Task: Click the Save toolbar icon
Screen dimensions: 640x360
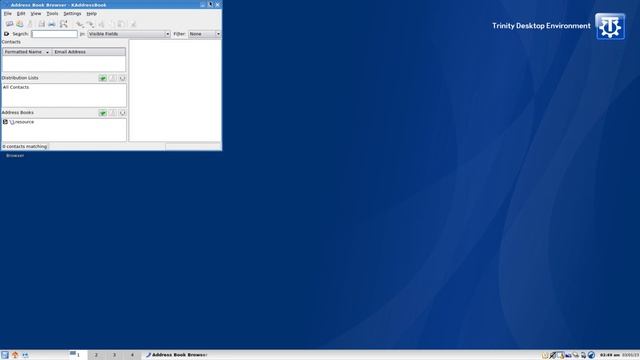Action: click(x=42, y=24)
